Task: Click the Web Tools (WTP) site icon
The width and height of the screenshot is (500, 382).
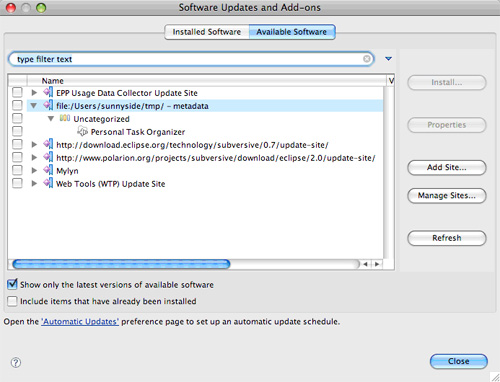Action: point(48,183)
